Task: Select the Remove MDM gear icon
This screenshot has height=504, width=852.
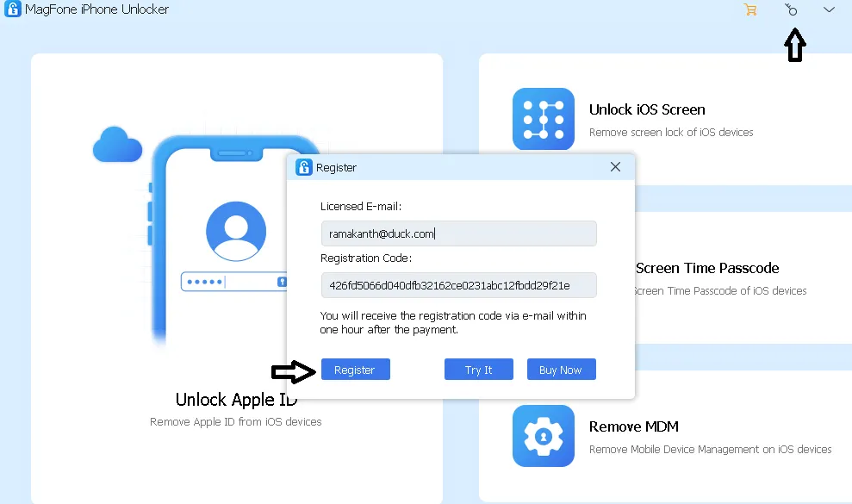Action: (543, 436)
